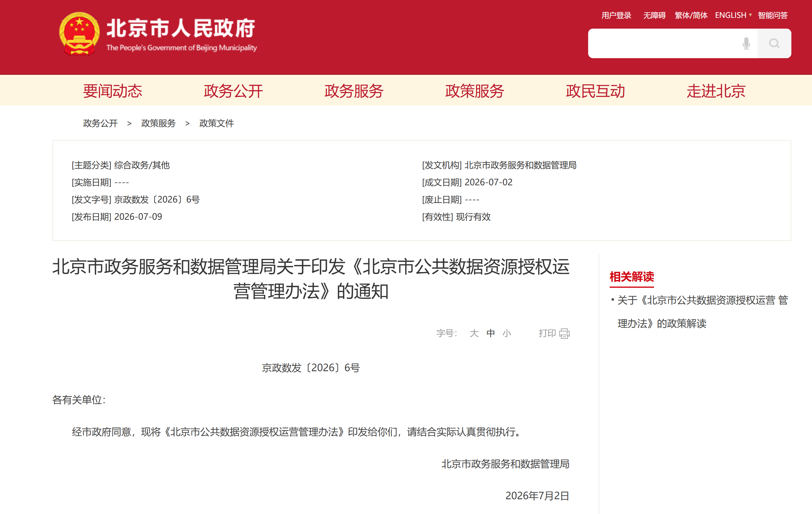Go to the 政务公开 nav tab

(x=233, y=91)
